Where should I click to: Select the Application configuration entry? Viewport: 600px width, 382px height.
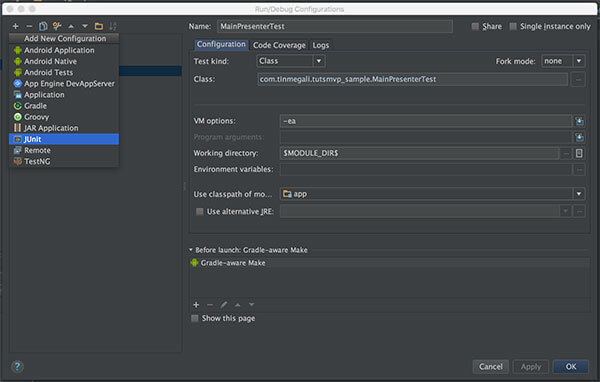point(64,95)
